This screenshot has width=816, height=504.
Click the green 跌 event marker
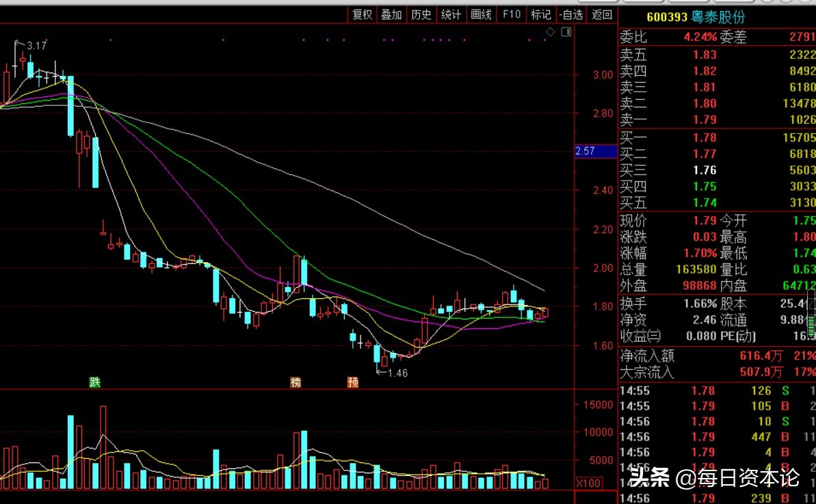94,382
